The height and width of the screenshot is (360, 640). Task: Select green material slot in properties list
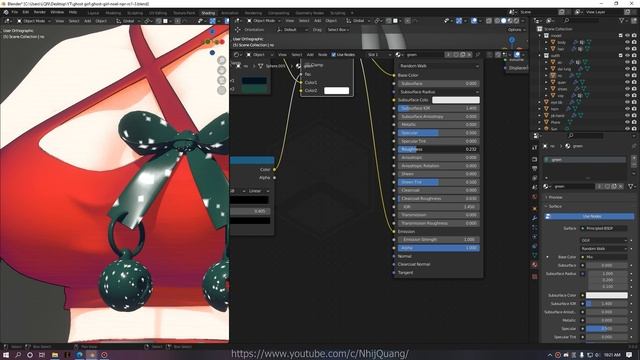pos(585,160)
